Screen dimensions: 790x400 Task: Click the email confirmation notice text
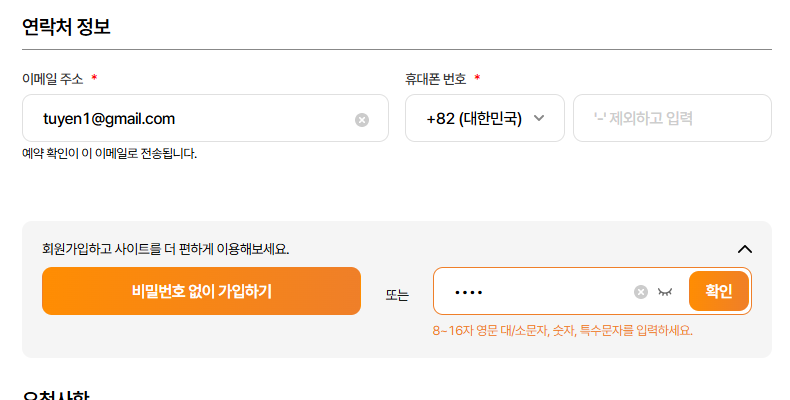(110, 154)
